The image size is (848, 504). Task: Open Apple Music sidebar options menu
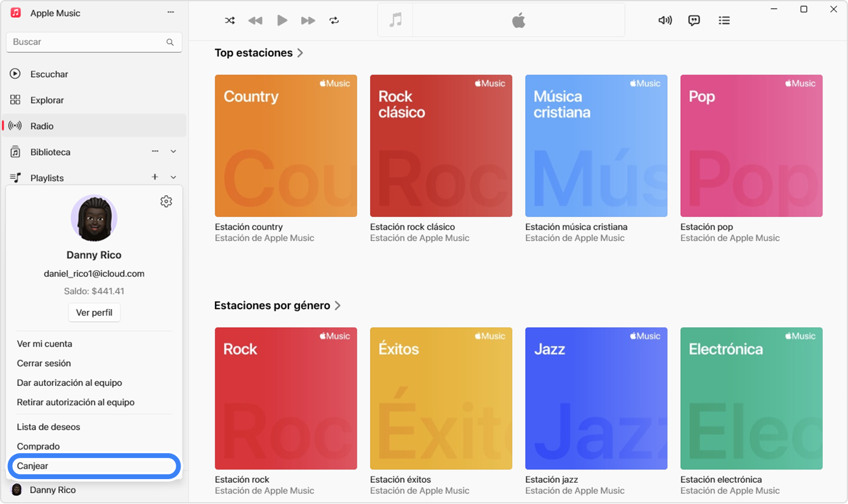coord(170,13)
